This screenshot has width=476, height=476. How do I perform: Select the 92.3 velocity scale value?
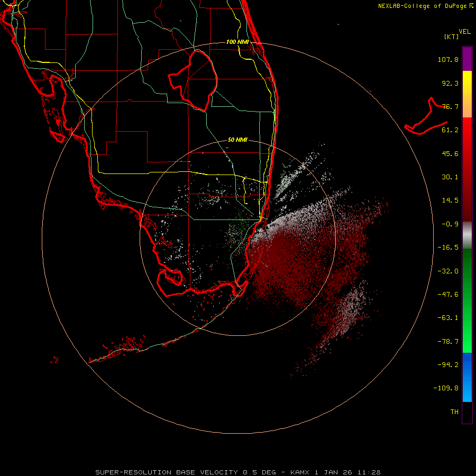450,83
